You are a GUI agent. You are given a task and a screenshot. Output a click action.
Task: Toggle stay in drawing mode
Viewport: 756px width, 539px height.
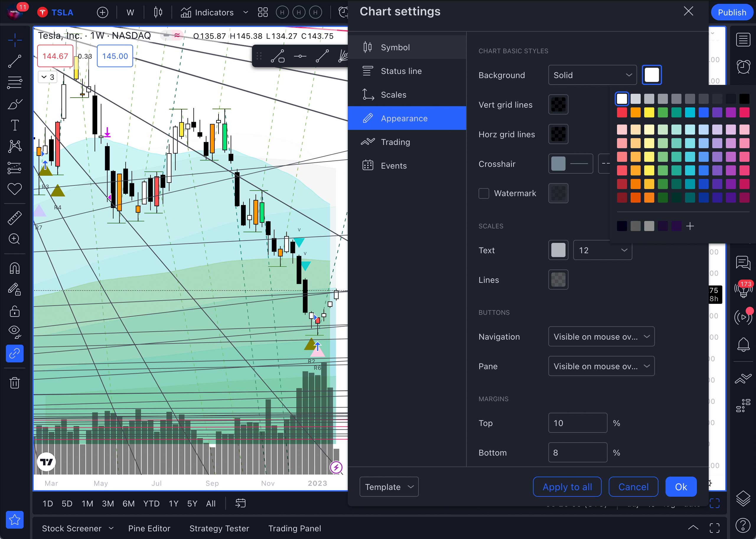tap(14, 289)
